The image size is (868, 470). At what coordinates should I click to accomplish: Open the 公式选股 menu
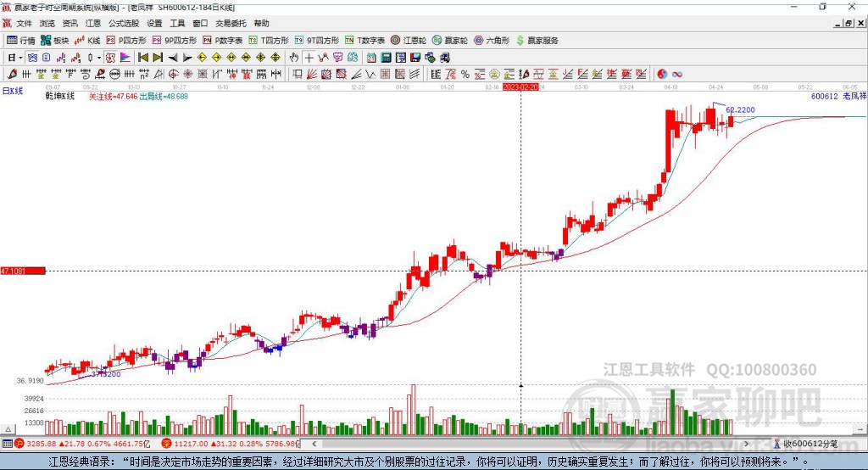(x=124, y=23)
